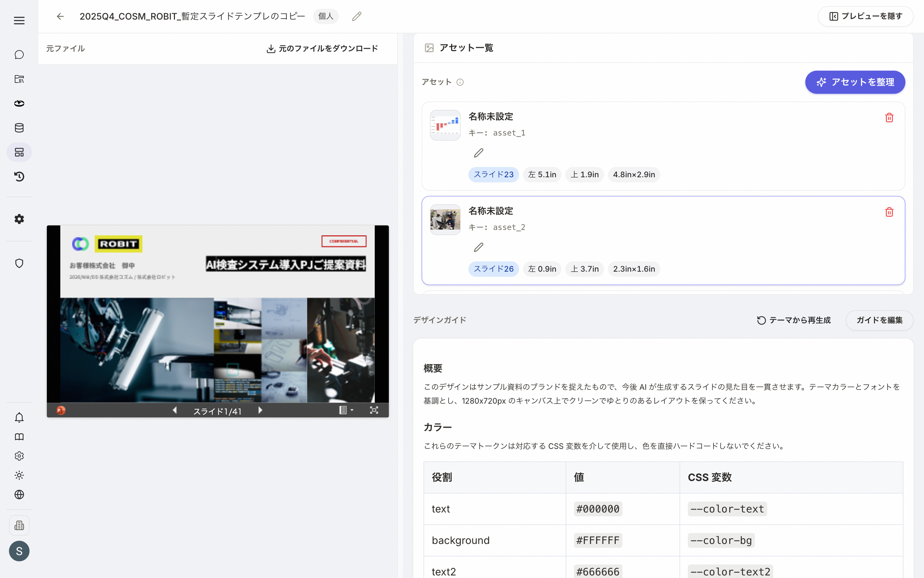Toggle light theme with the sun icon
This screenshot has height=578, width=924.
(x=19, y=475)
